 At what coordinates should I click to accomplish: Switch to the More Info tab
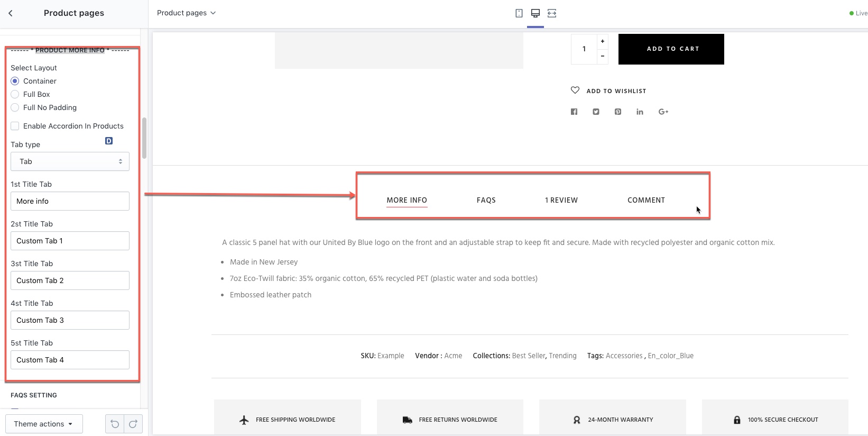407,200
